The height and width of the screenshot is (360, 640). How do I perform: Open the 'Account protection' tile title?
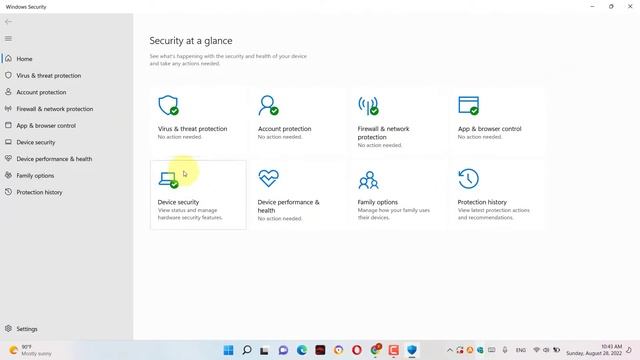[x=284, y=129]
